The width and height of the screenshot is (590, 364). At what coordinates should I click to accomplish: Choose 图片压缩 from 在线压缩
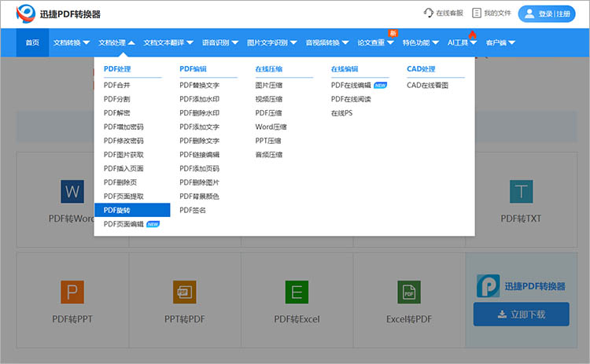tap(269, 86)
